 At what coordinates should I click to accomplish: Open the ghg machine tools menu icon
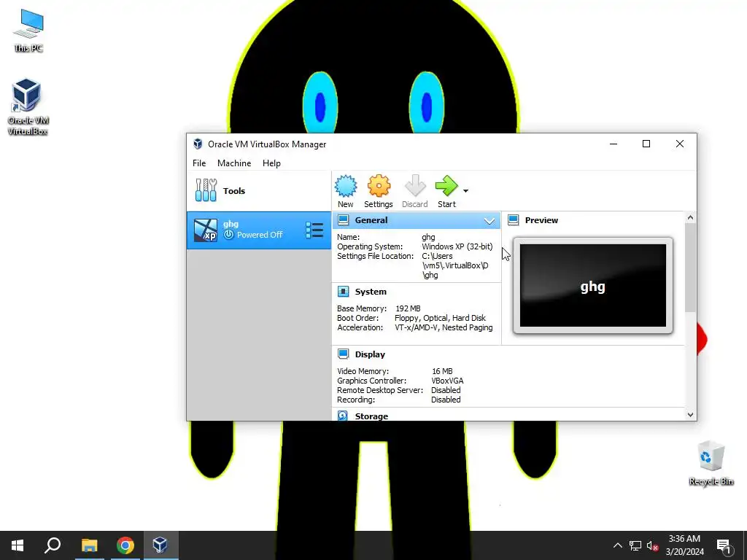tap(314, 230)
